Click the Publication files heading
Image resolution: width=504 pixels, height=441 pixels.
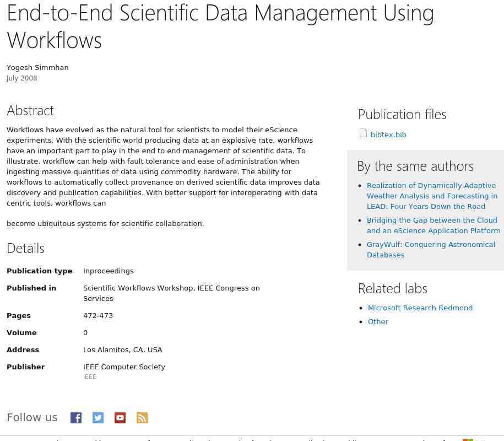[x=402, y=115]
